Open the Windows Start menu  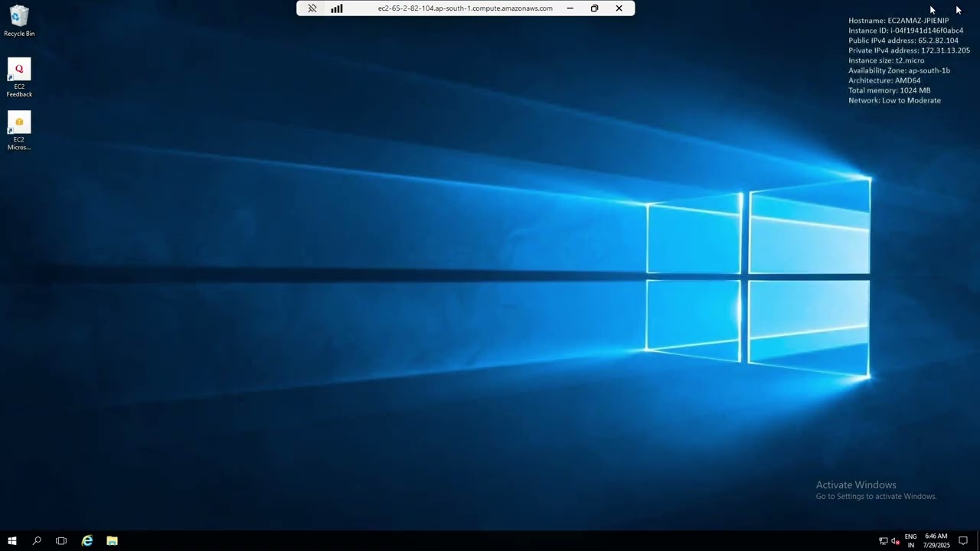pyautogui.click(x=12, y=541)
